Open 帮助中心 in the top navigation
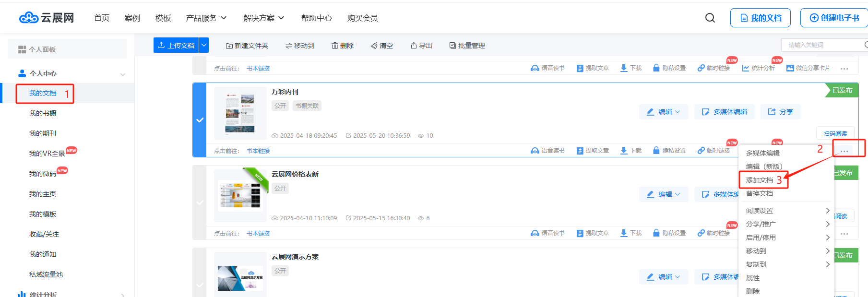868x297 pixels. tap(317, 18)
